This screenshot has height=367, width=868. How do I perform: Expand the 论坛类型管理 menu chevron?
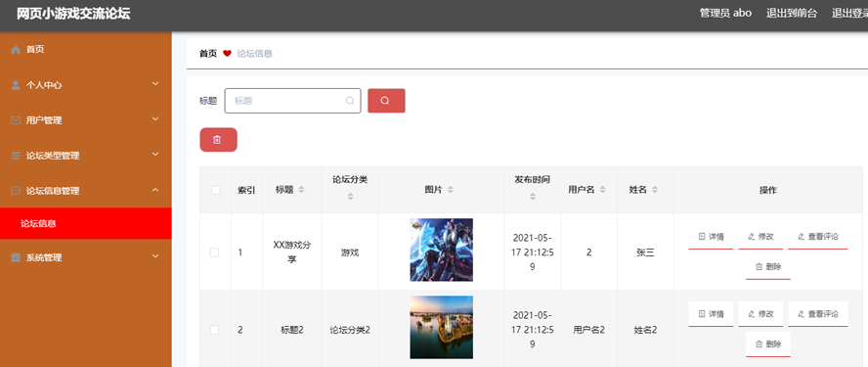coord(155,154)
